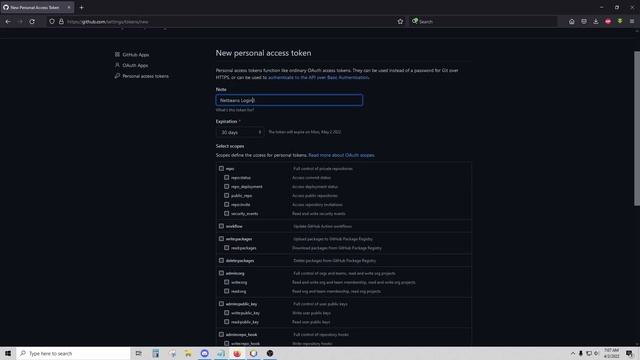The image size is (640, 360).
Task: Click the Note text input field
Action: click(x=289, y=100)
